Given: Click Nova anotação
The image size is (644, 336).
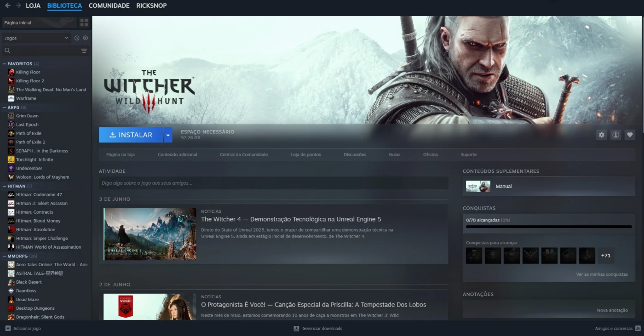Looking at the screenshot, I should (612, 310).
